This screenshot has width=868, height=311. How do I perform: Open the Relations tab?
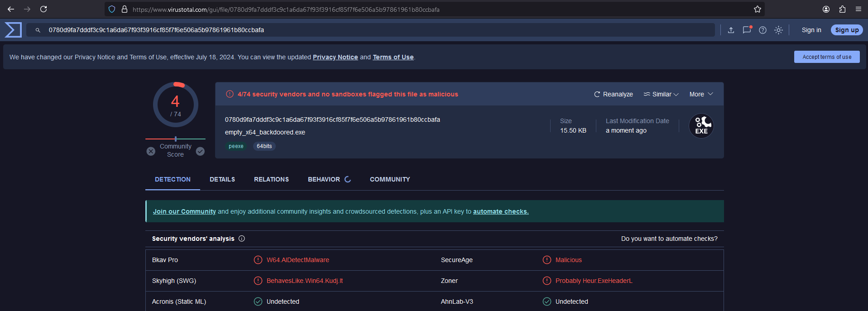point(271,179)
